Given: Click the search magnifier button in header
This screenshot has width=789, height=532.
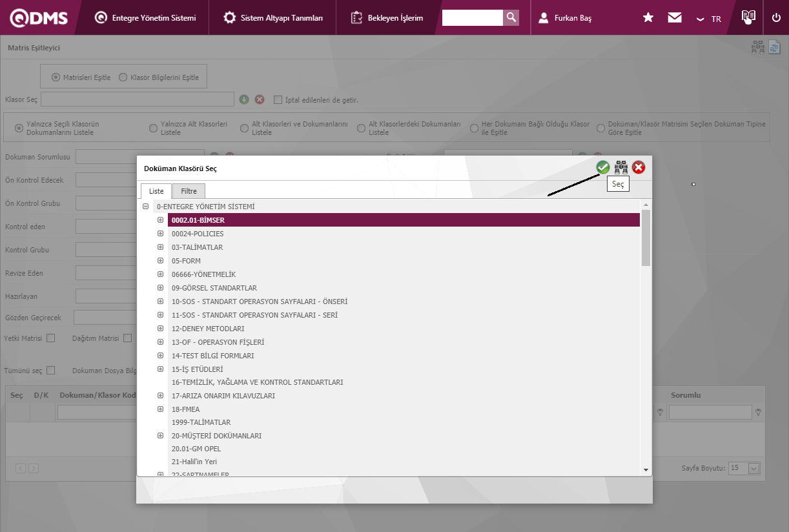Looking at the screenshot, I should [x=511, y=17].
